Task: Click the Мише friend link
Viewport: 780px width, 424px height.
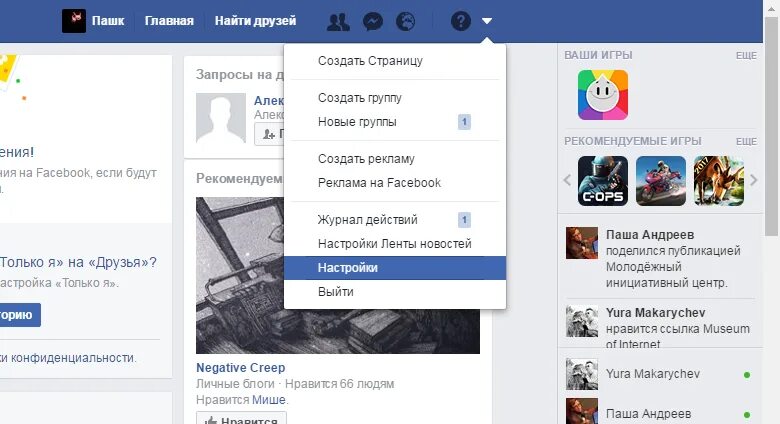Action: coord(269,400)
